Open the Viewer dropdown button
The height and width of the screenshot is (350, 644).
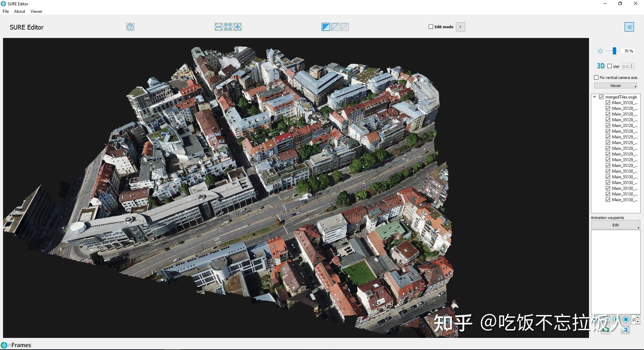pos(615,86)
